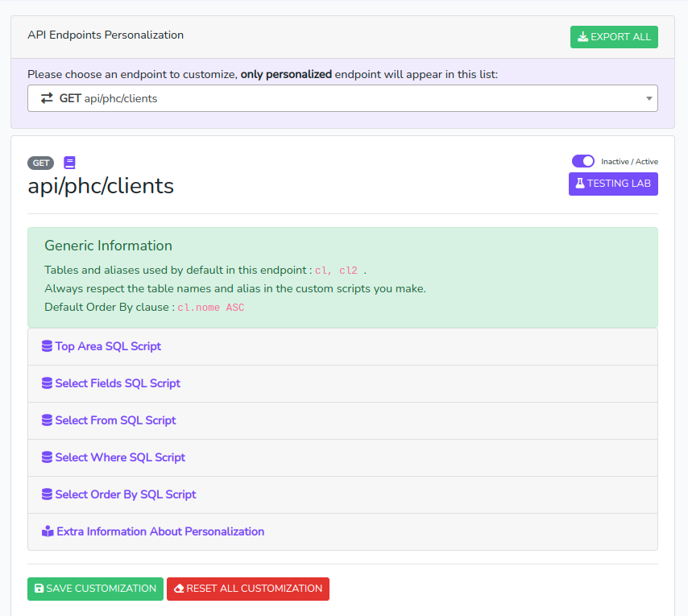This screenshot has height=616, width=688.
Task: Click Save Customization button
Action: [x=95, y=589]
